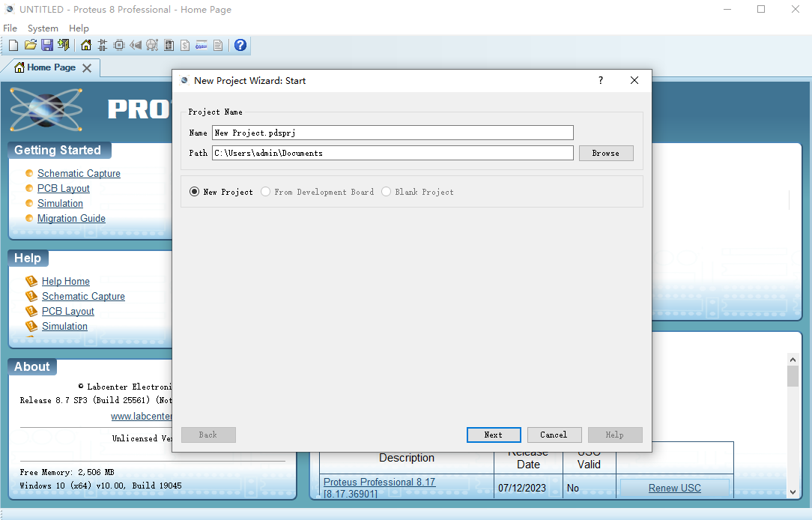812x520 pixels.
Task: Click the Proteus atom logo
Action: [46, 109]
